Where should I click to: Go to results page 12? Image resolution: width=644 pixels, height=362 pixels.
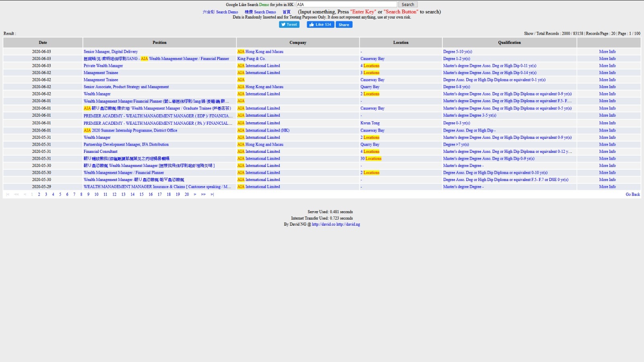tap(114, 194)
